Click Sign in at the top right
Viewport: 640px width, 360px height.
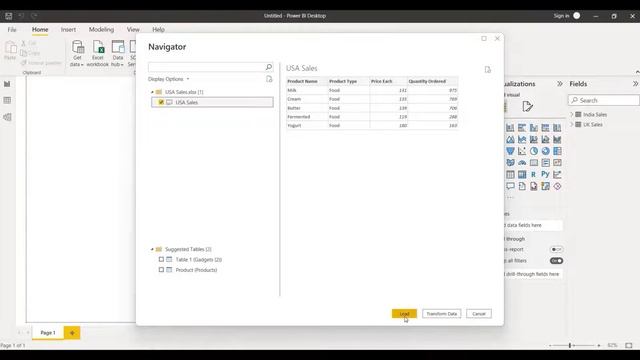(561, 16)
